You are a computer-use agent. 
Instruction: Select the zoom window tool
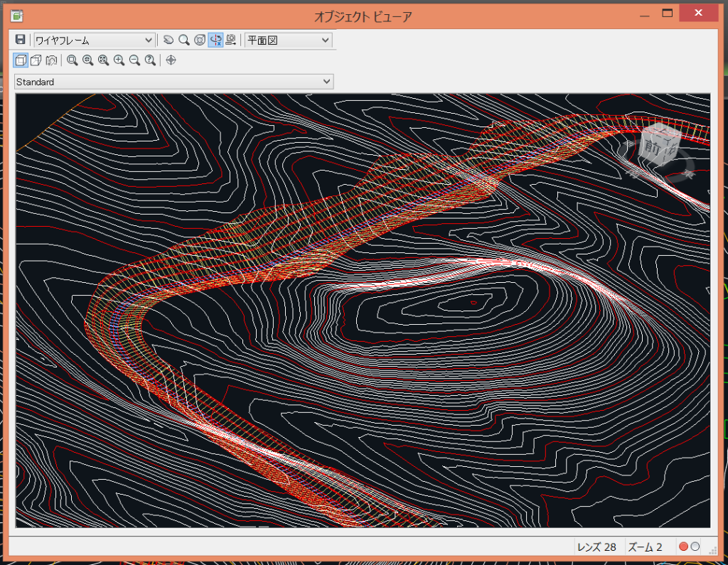72,60
